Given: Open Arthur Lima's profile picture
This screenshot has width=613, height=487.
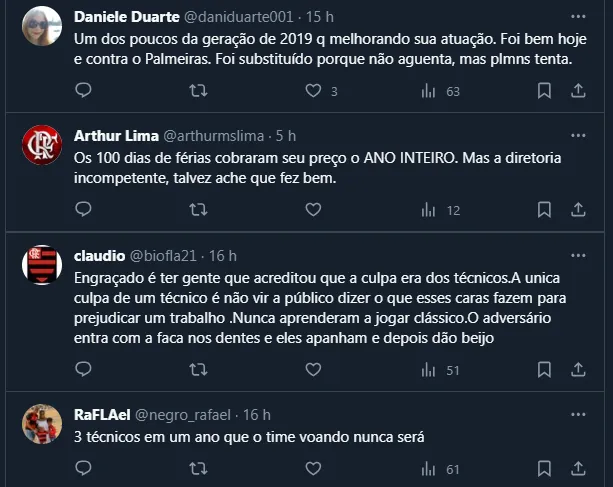Looking at the screenshot, I should click(42, 145).
